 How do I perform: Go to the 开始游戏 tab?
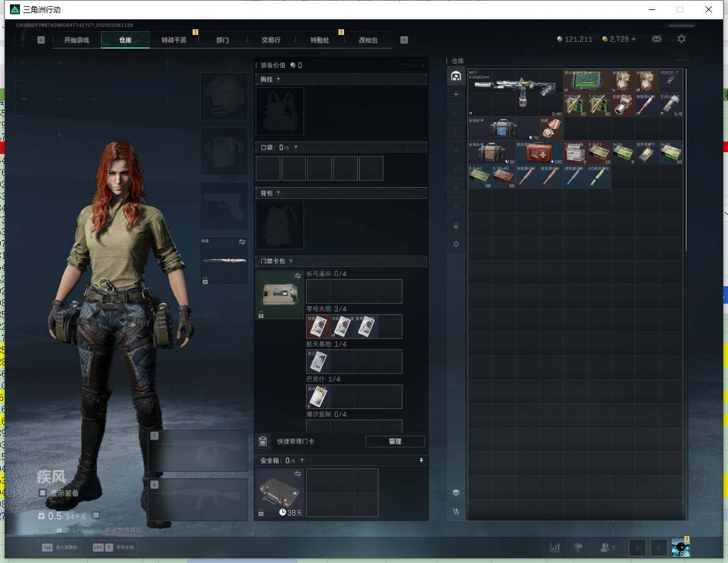click(x=77, y=40)
